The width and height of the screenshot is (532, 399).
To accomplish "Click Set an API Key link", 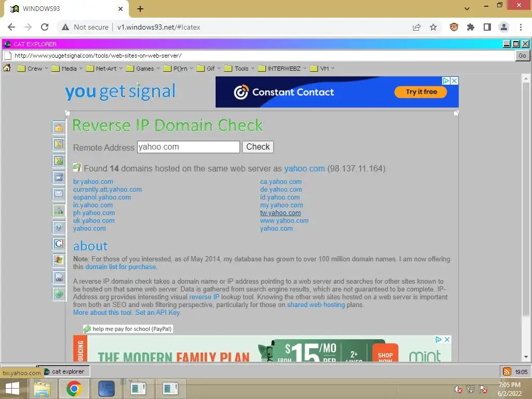I will (x=157, y=312).
